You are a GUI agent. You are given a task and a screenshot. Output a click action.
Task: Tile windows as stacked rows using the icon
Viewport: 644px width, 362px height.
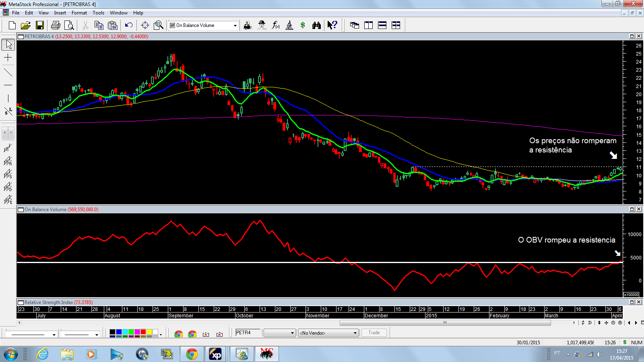382,25
